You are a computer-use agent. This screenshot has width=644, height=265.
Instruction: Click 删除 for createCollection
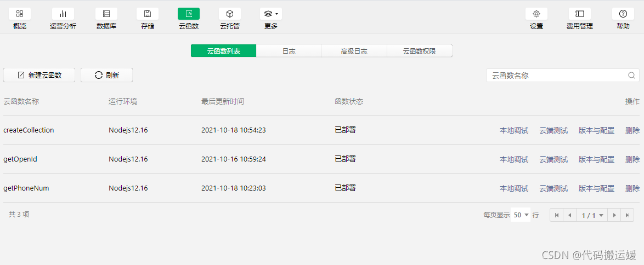(632, 130)
